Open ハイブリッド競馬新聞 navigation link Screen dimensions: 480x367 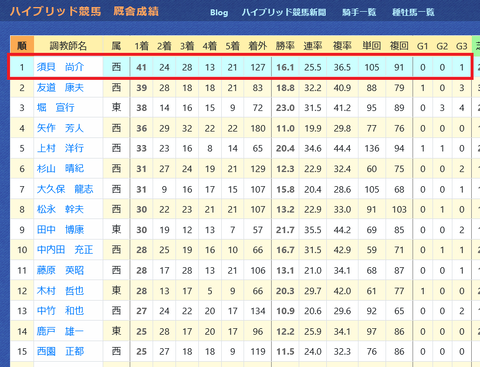pyautogui.click(x=284, y=13)
